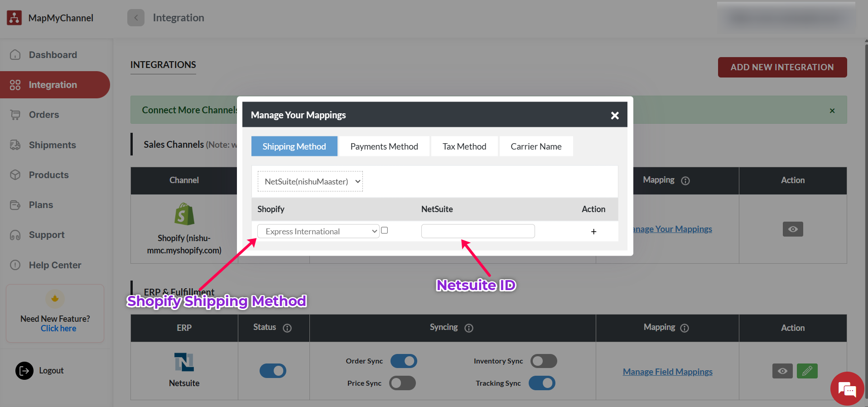Screen dimensions: 868x407
Task: Click the Logout icon in sidebar
Action: [x=24, y=371]
